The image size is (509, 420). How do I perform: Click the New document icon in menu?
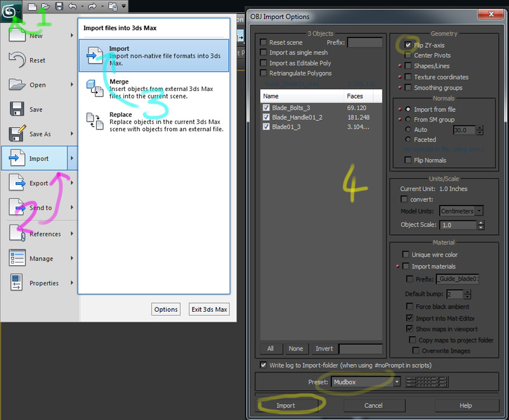(17, 34)
